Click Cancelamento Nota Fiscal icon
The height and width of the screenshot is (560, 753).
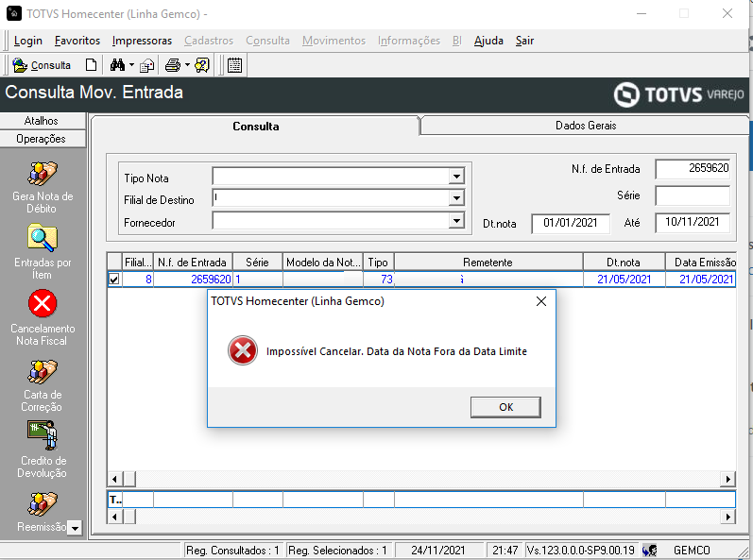pos(43,304)
